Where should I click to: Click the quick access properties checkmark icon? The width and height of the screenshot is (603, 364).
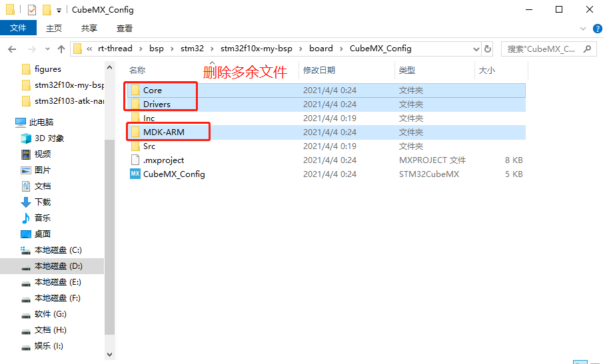32,9
